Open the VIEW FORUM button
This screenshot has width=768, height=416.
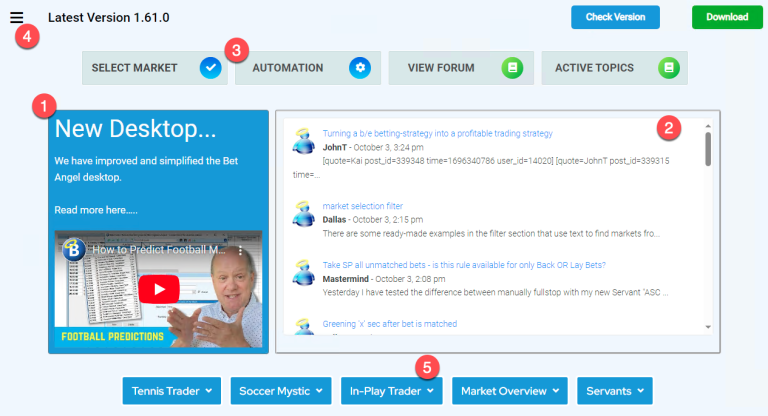461,68
